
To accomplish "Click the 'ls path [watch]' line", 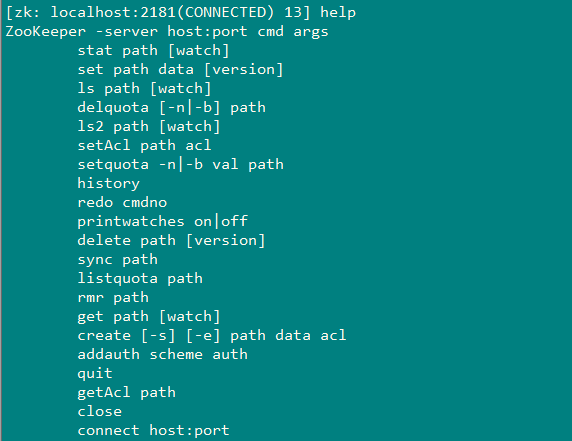I will [x=144, y=88].
